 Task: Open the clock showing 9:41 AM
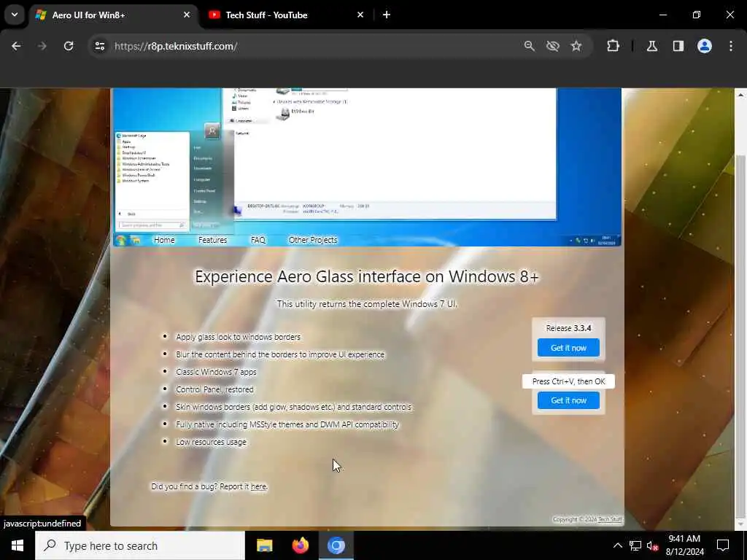point(684,545)
